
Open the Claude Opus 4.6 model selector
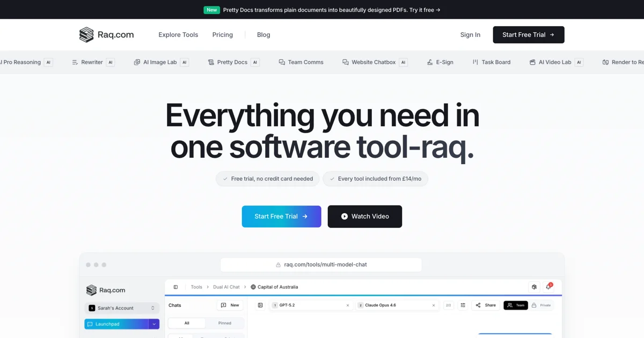(x=394, y=305)
